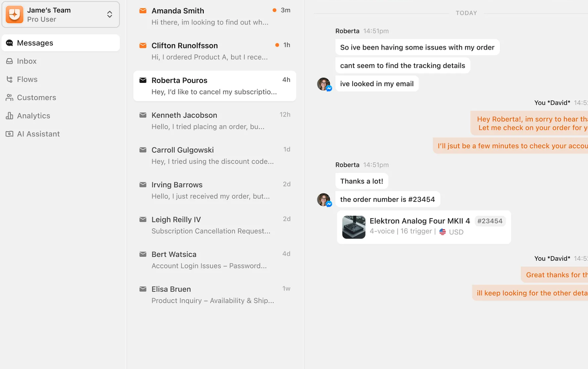Viewport: 588px width, 369px height.
Task: Open Roberta Pouros conversation
Action: 214,86
